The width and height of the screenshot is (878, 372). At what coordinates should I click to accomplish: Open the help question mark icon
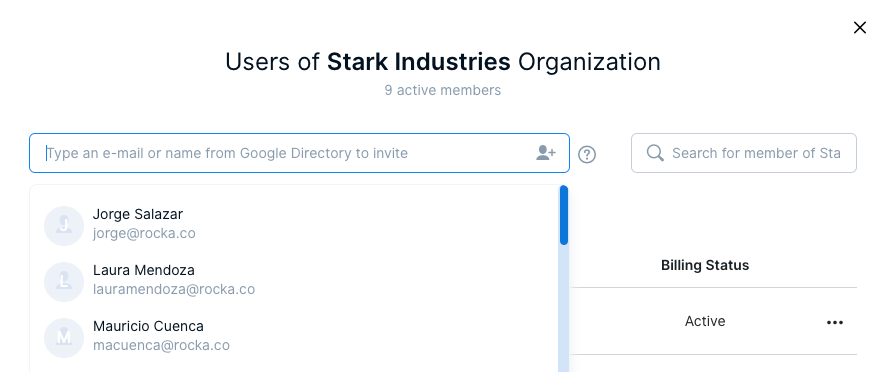(x=587, y=154)
